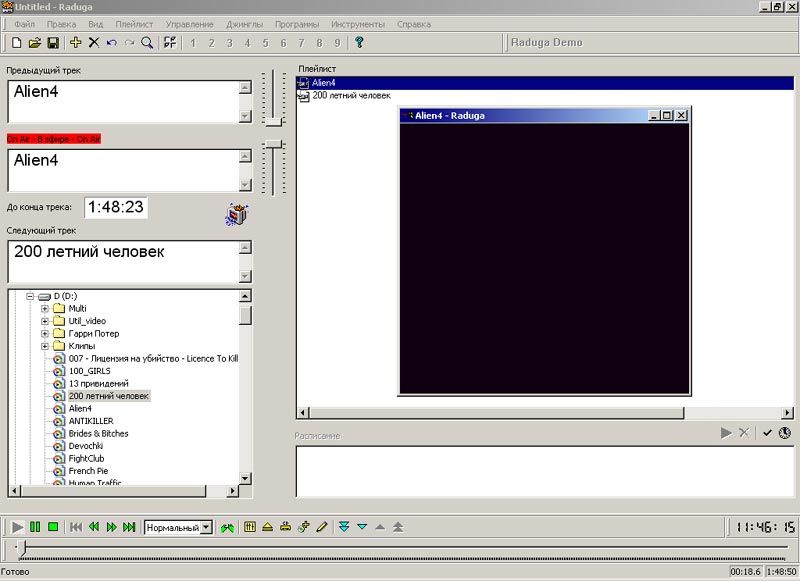
Task: Select 13 привидений in the file tree
Action: (98, 384)
